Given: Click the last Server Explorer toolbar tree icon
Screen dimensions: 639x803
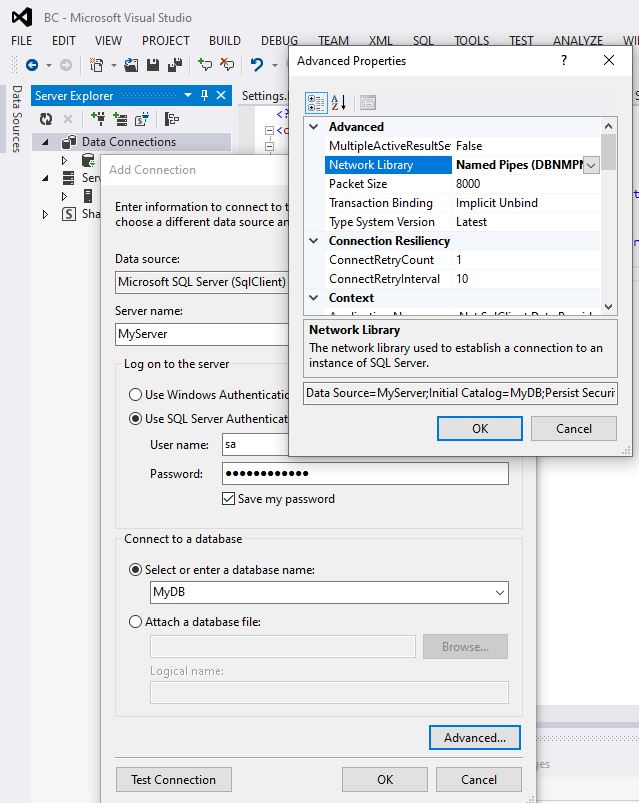Looking at the screenshot, I should [172, 119].
